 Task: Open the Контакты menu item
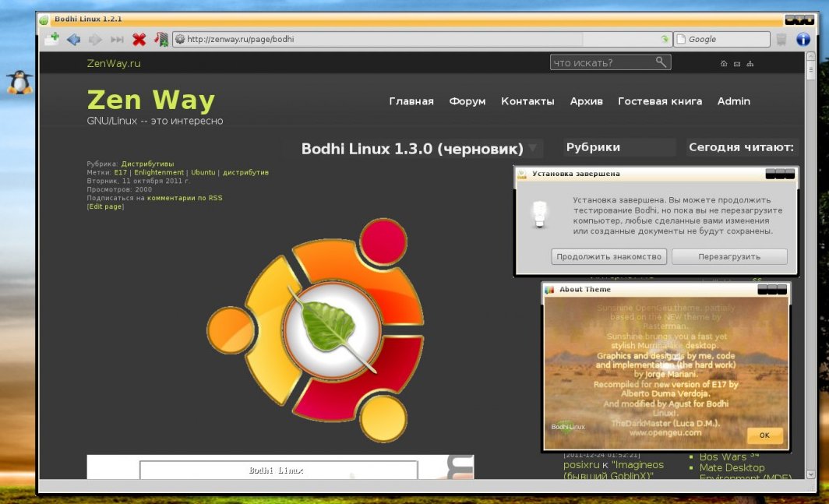(x=527, y=101)
